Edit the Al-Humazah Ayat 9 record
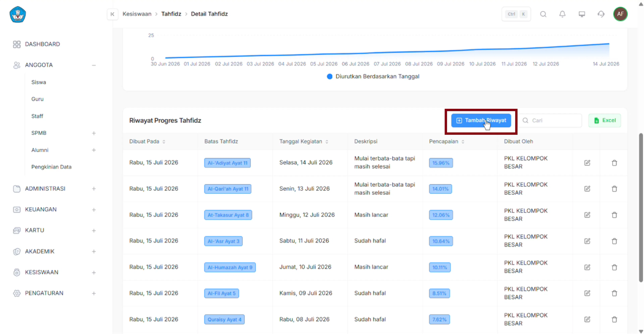This screenshot has width=644, height=334. 587,267
